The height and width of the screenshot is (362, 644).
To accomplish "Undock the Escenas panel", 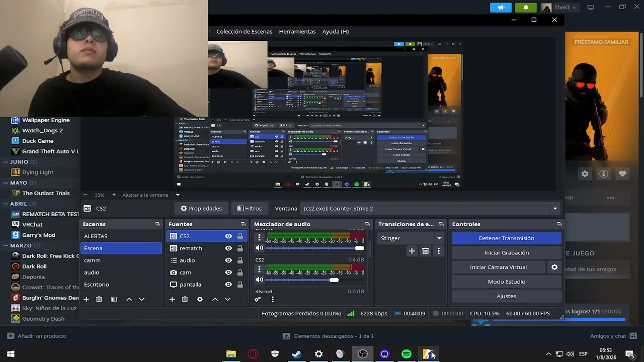I will (158, 224).
